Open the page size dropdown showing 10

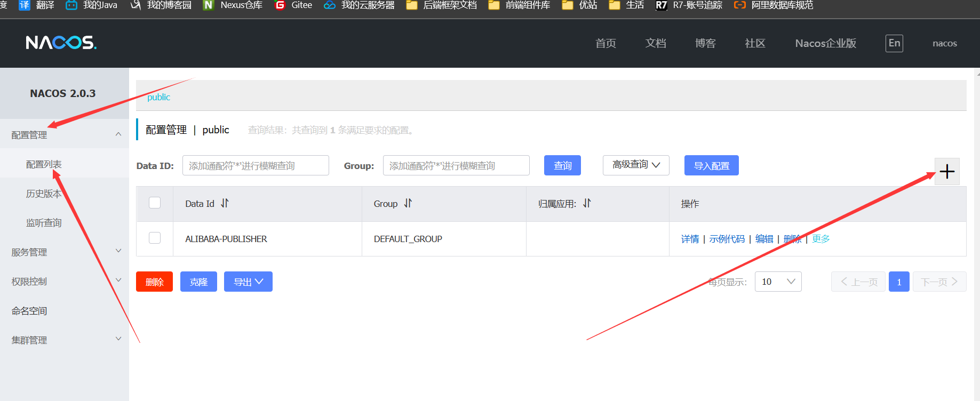pyautogui.click(x=778, y=282)
